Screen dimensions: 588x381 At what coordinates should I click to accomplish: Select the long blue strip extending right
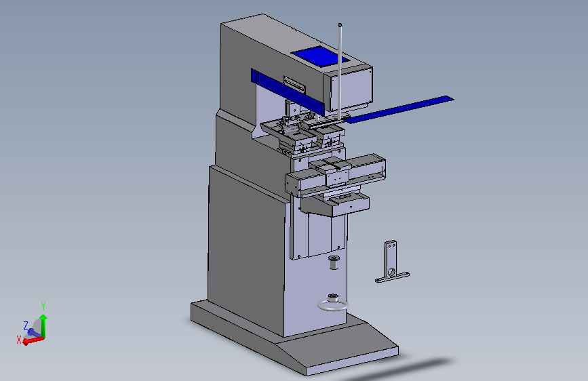point(399,109)
